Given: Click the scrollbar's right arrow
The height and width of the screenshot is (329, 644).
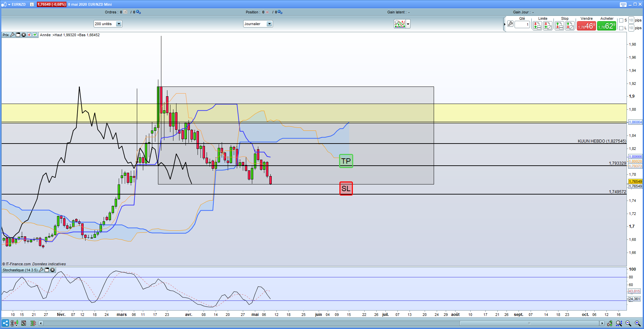Looking at the screenshot, I should coord(602,323).
